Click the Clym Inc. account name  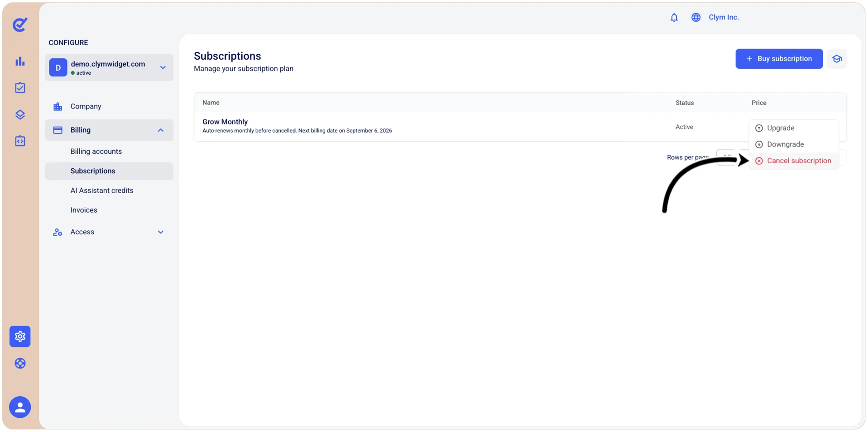(724, 17)
